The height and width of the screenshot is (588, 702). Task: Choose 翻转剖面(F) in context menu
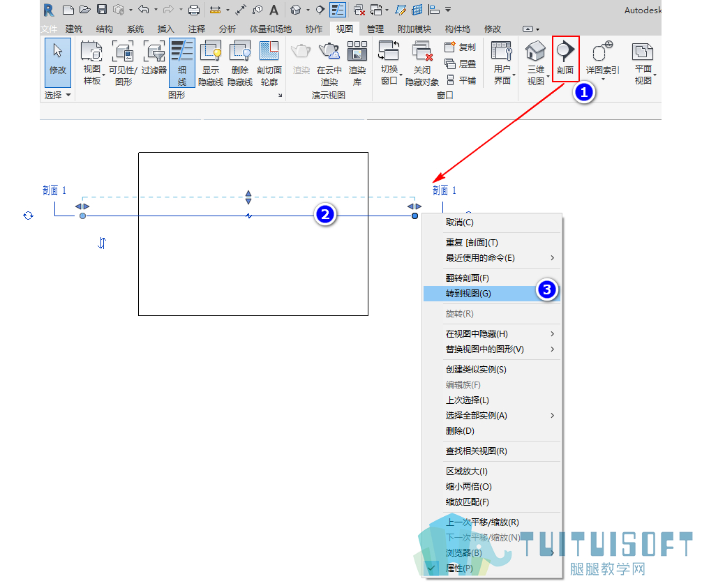[x=491, y=278]
